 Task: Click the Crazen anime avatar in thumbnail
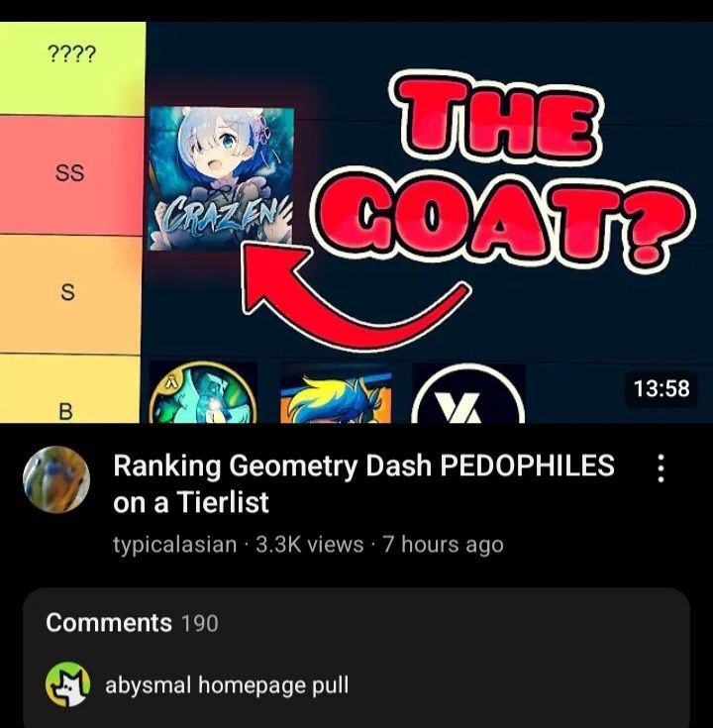[x=221, y=178]
